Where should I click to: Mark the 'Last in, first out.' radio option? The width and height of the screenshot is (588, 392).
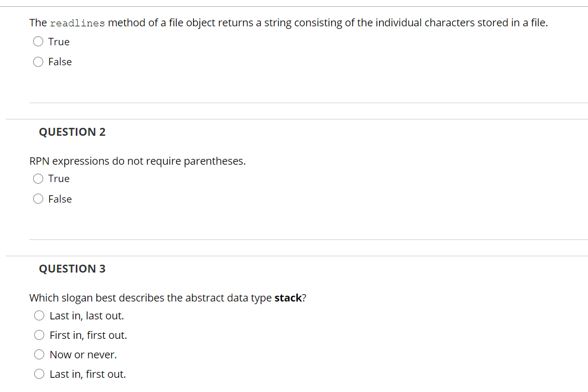(39, 374)
